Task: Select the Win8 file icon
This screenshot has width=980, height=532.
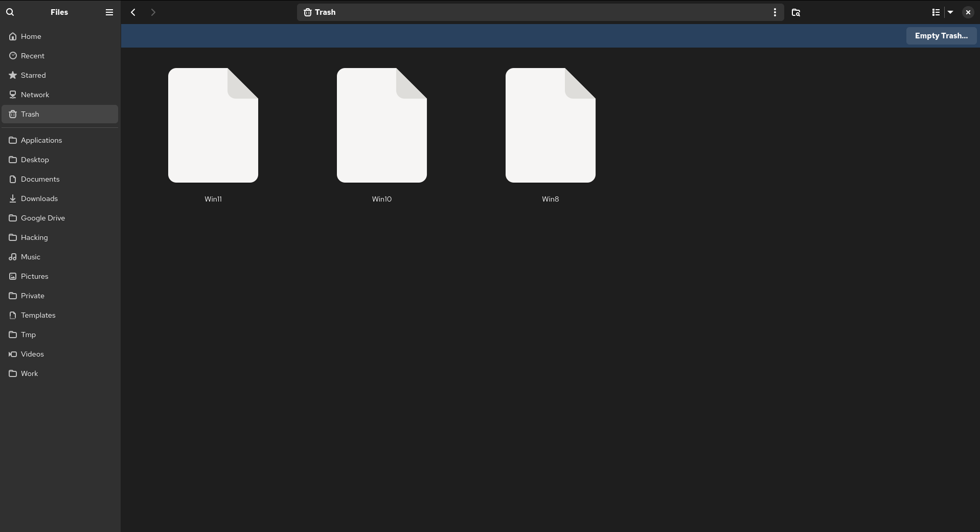Action: click(551, 125)
